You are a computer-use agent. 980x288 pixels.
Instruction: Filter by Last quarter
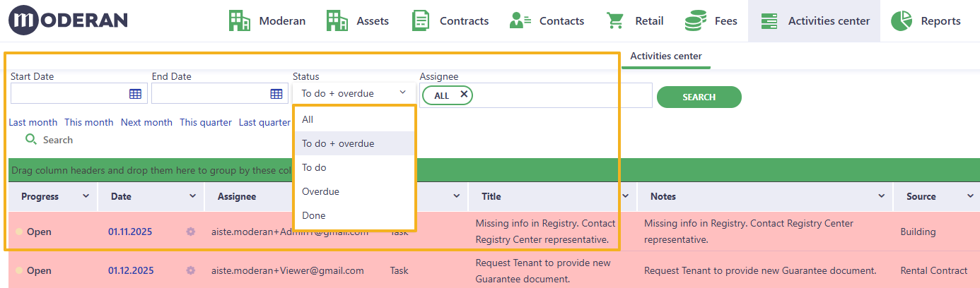pos(264,122)
